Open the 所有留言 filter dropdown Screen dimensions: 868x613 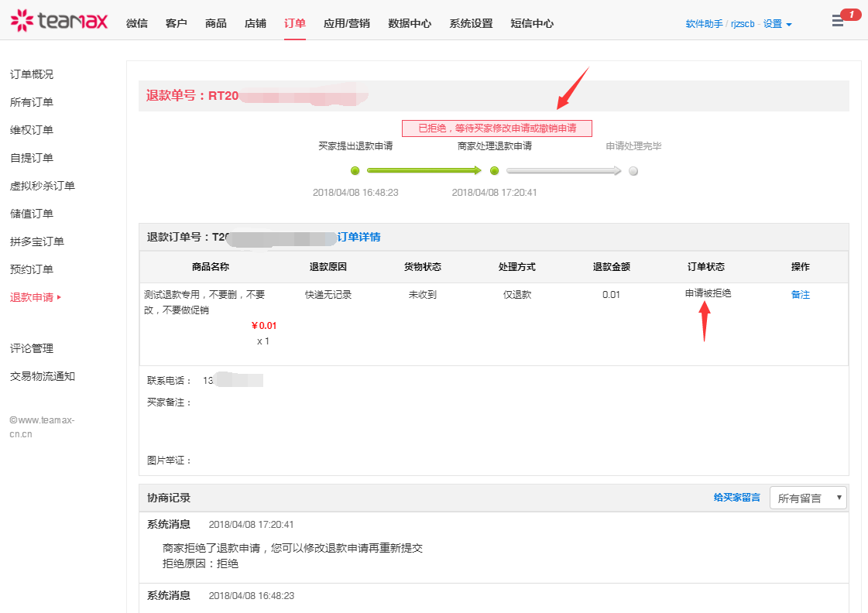click(x=808, y=498)
